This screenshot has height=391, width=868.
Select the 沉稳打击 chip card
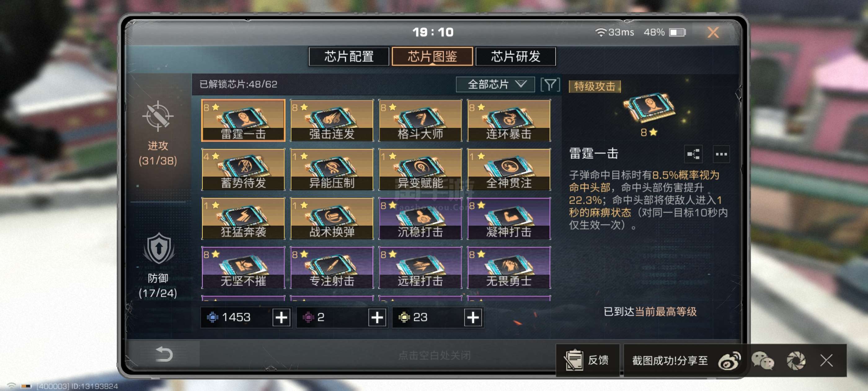click(420, 218)
